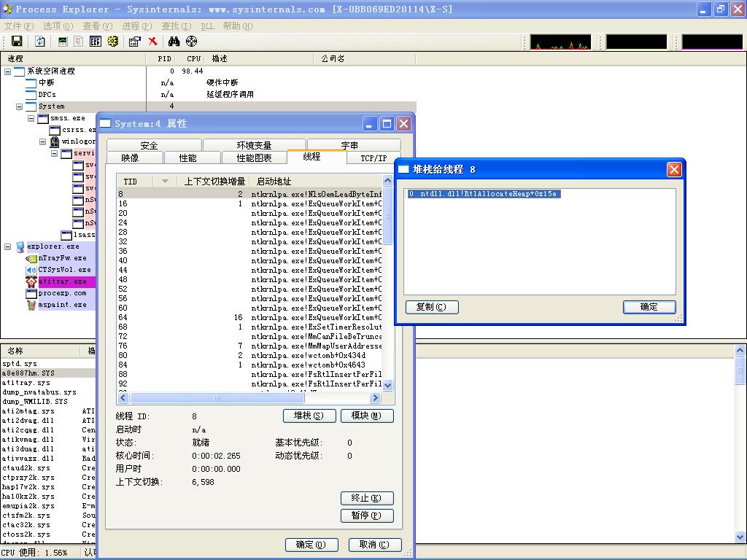Collapse the winlogon tree node

coord(43,141)
